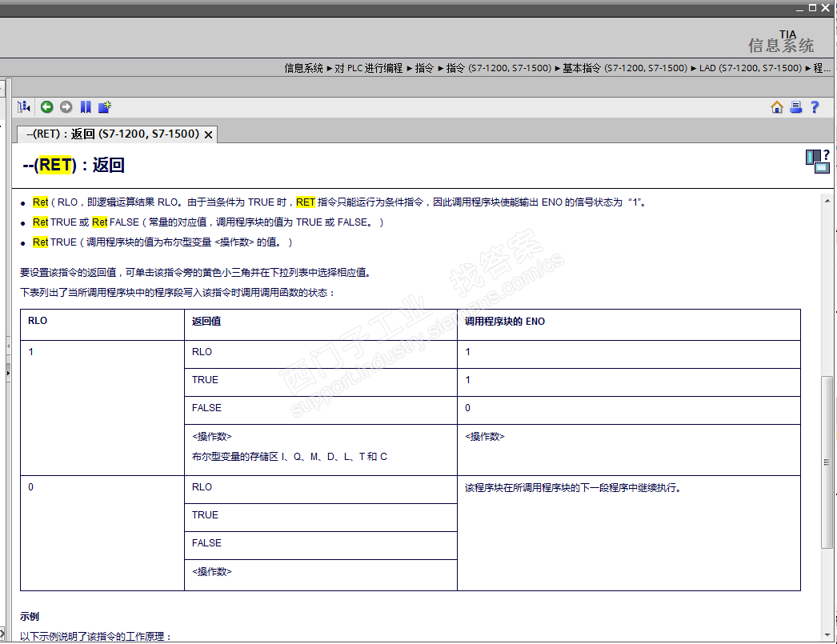Open breadcrumb 对 PLC 进行编程
This screenshot has height=644, width=837.
click(368, 68)
